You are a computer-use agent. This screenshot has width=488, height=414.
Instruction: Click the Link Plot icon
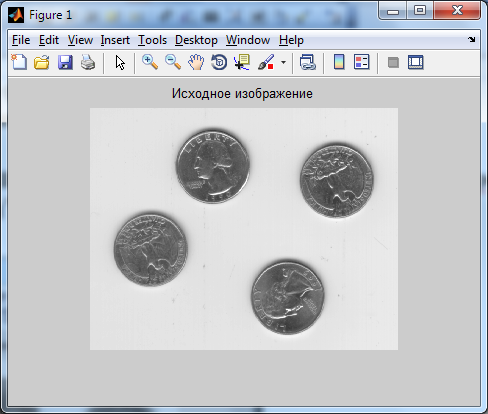[x=307, y=62]
